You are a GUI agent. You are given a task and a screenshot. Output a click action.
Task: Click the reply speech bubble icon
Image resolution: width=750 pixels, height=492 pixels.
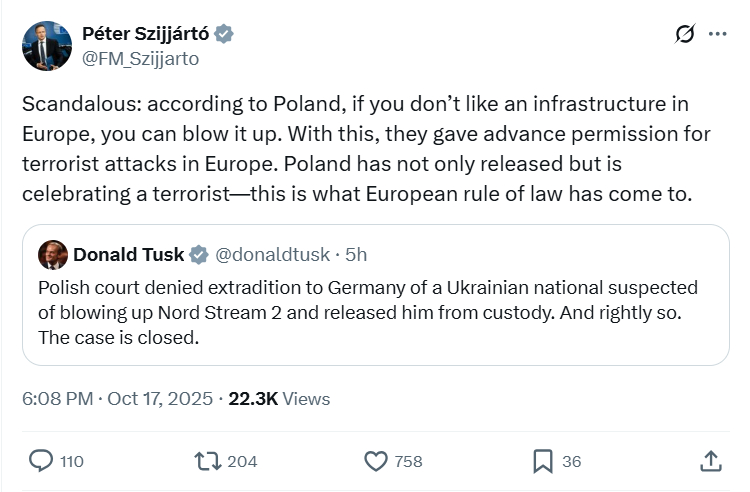41,461
